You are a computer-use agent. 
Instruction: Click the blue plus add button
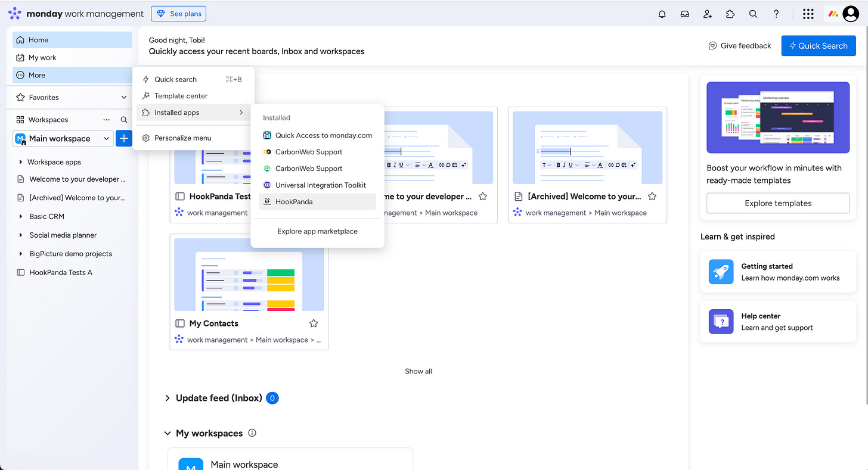124,139
